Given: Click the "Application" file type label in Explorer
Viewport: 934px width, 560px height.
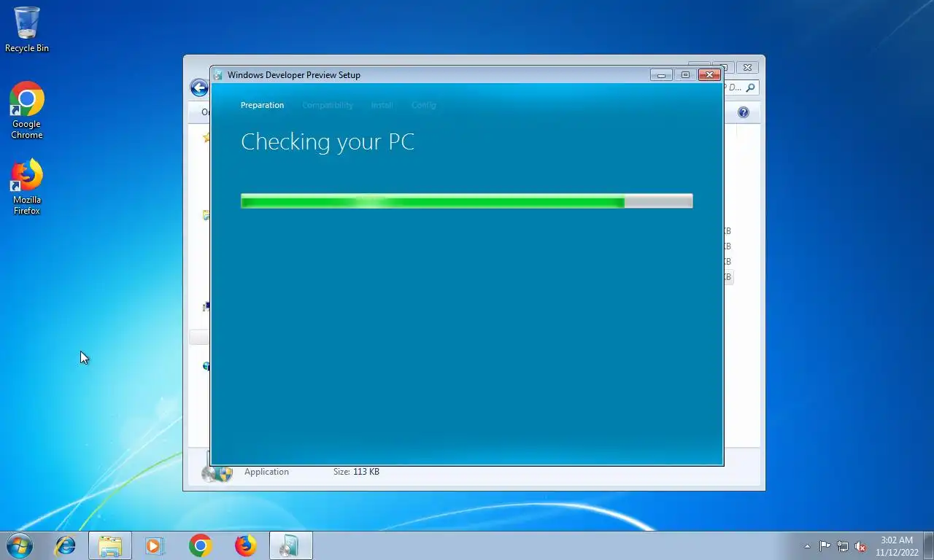Looking at the screenshot, I should coord(266,472).
